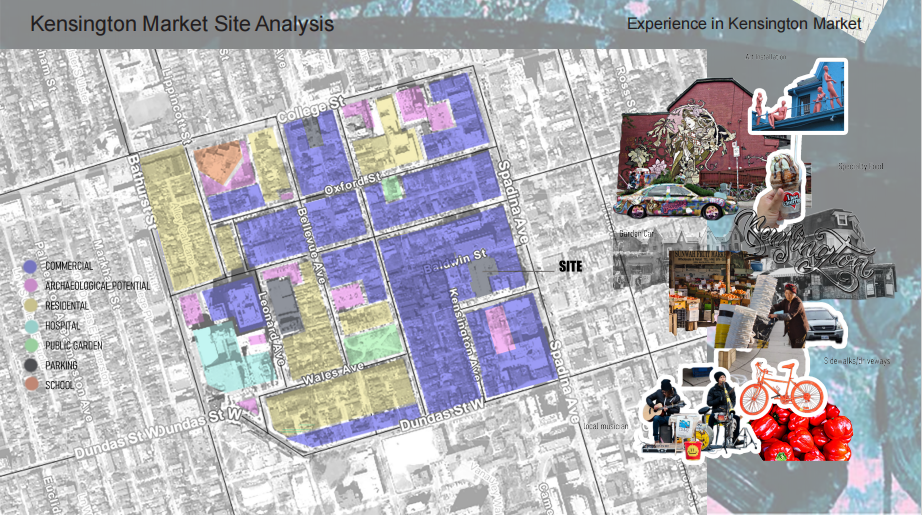
Task: Click the Archaeological Potential pink legend circle
Action: click(x=31, y=286)
